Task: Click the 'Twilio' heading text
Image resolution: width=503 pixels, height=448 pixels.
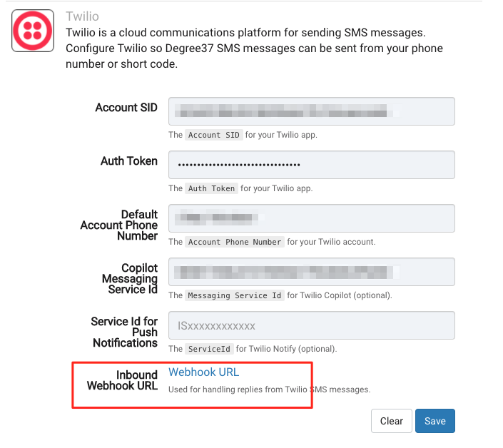Action: [83, 16]
